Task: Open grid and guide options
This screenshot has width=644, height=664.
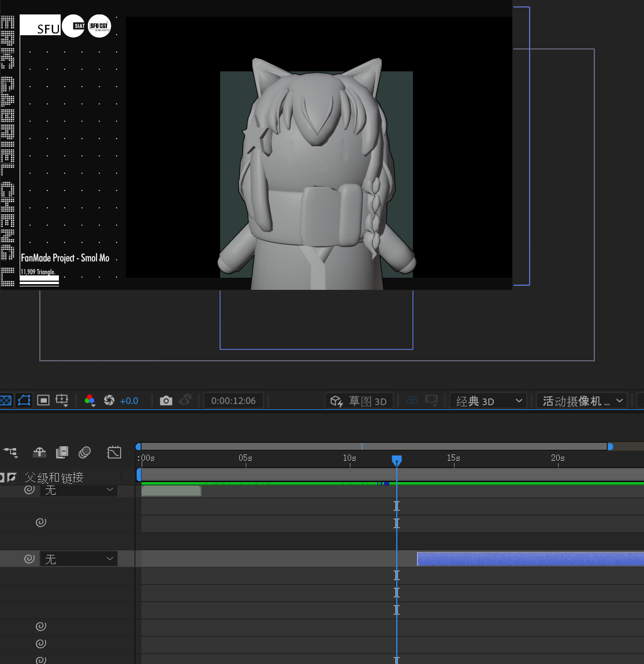Action: (x=62, y=401)
